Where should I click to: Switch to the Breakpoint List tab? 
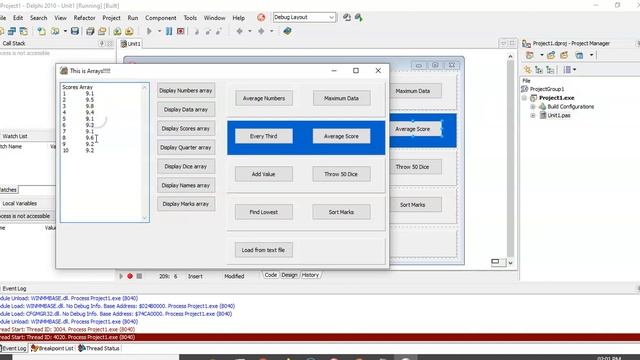pos(52,348)
